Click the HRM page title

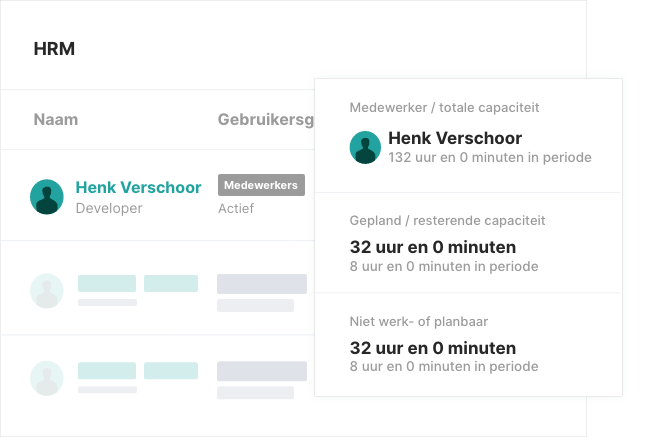(x=54, y=49)
